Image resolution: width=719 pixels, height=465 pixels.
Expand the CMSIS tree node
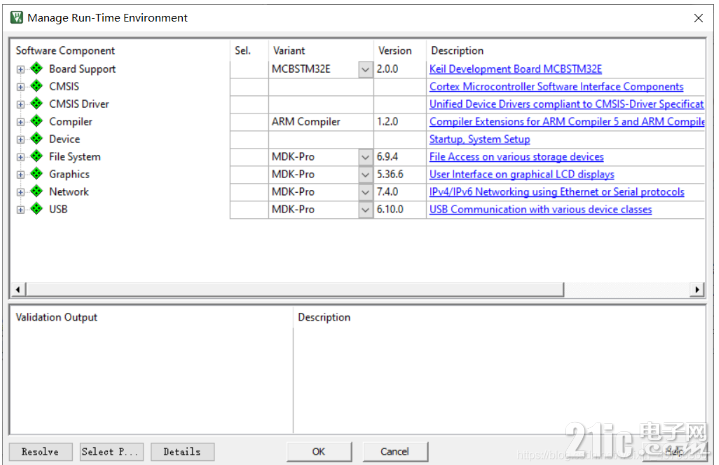(21, 87)
